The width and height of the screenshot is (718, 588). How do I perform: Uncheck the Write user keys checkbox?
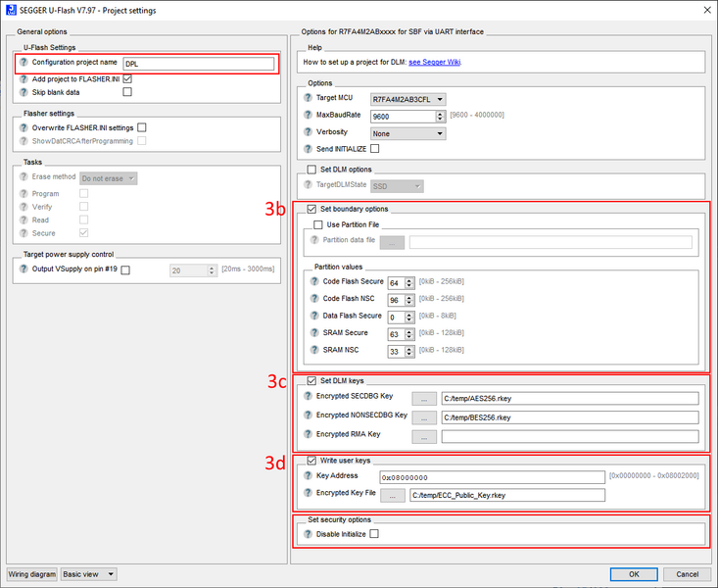pos(311,461)
